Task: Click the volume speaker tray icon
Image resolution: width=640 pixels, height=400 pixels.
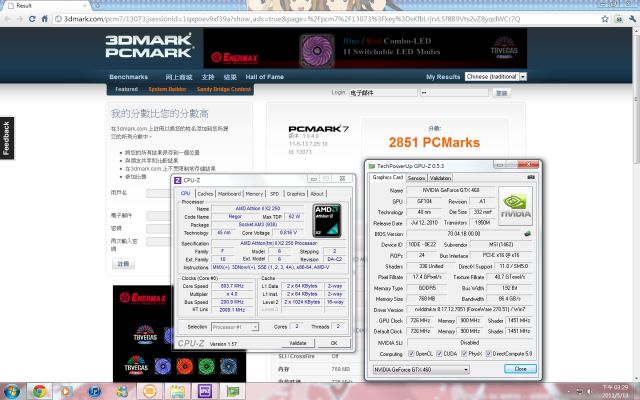Action: click(589, 392)
